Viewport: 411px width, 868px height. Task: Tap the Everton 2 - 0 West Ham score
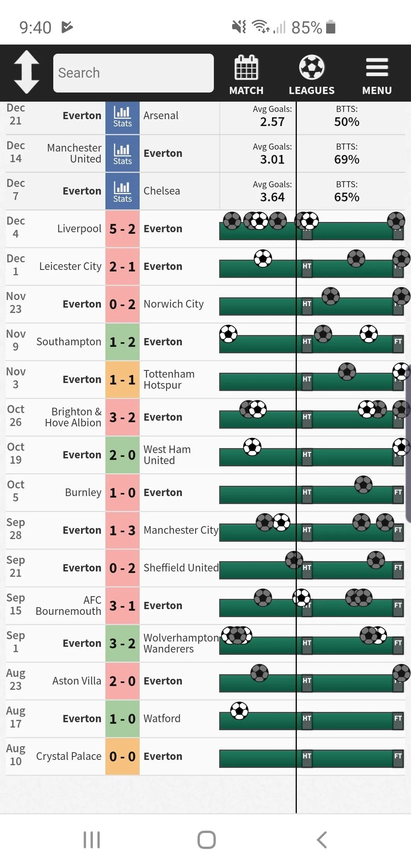122,455
